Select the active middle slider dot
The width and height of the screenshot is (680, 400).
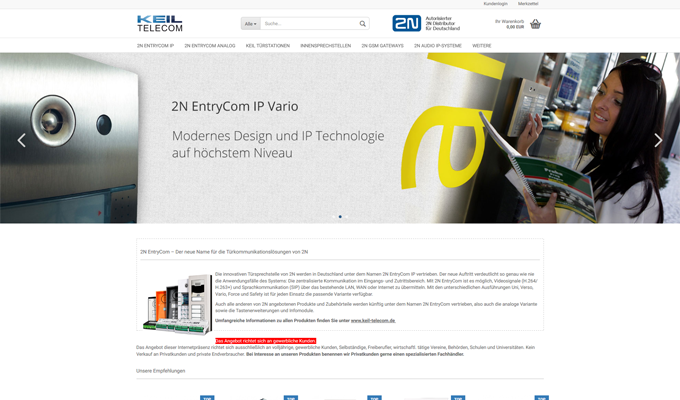[340, 216]
